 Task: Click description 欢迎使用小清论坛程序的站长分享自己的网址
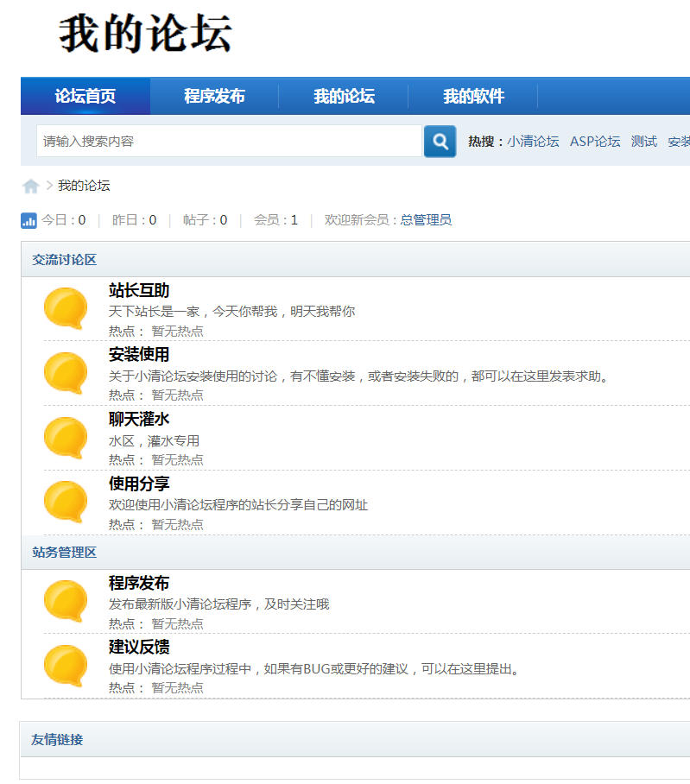(238, 505)
